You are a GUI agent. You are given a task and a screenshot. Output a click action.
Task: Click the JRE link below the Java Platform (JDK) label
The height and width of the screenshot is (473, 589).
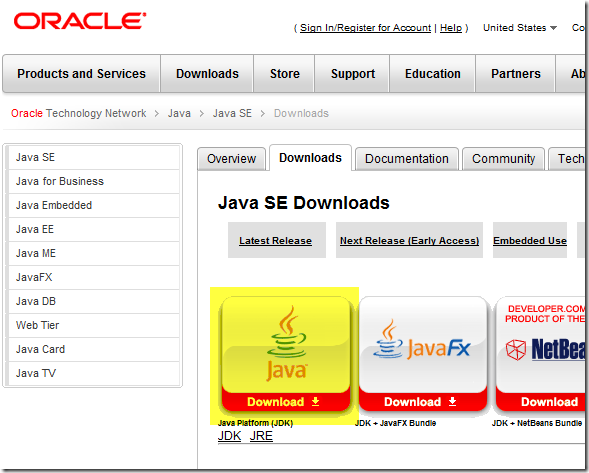[x=261, y=436]
